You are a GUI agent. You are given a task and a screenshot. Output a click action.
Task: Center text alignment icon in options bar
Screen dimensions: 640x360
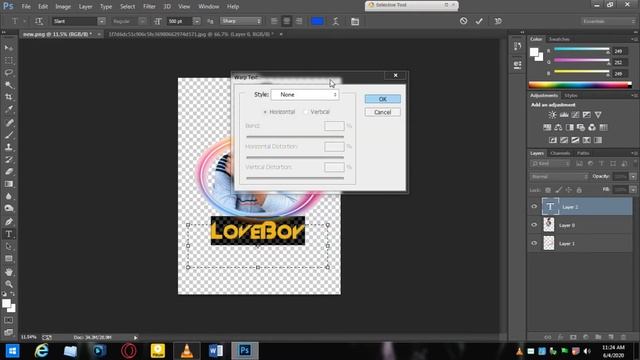[x=287, y=21]
